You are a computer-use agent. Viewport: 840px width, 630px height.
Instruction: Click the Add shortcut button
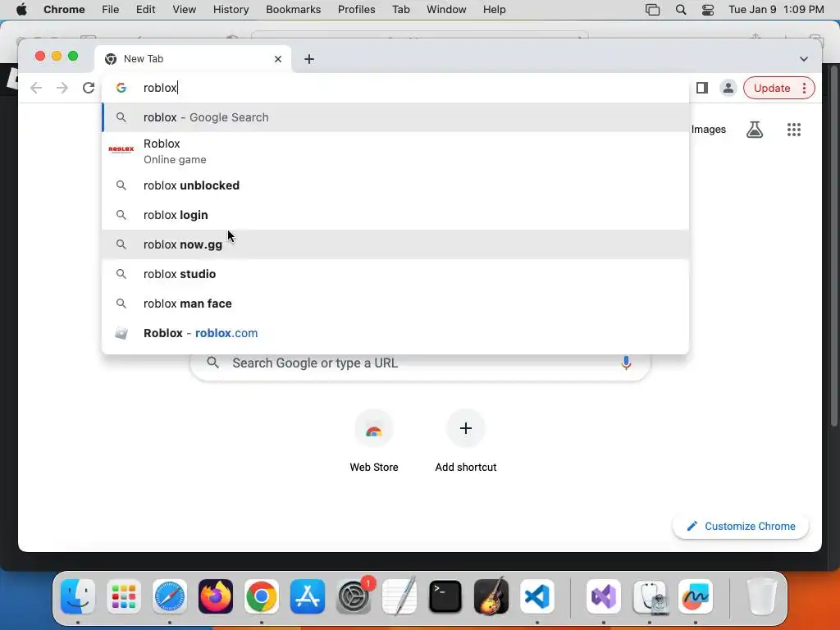click(466, 441)
